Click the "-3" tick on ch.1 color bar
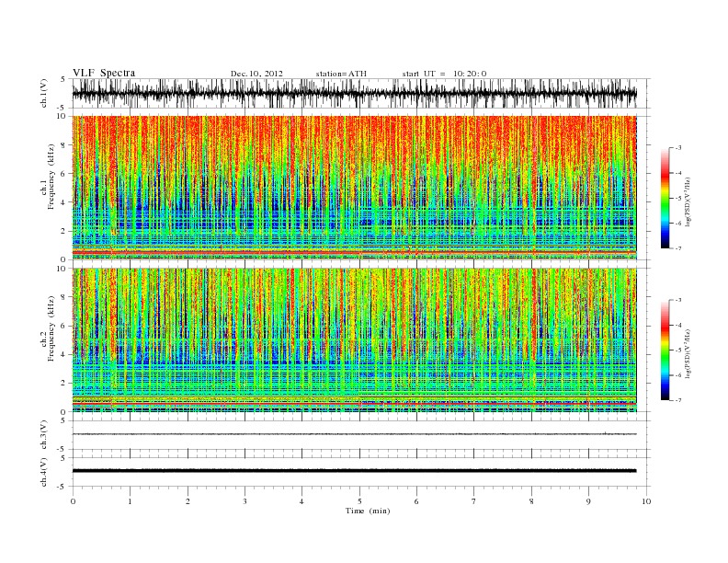The height and width of the screenshot is (563, 728). coord(677,148)
